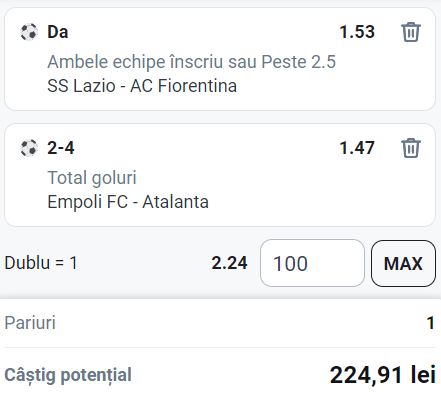The width and height of the screenshot is (441, 393).
Task: Click the football icon beside 2-4
Action: click(29, 148)
